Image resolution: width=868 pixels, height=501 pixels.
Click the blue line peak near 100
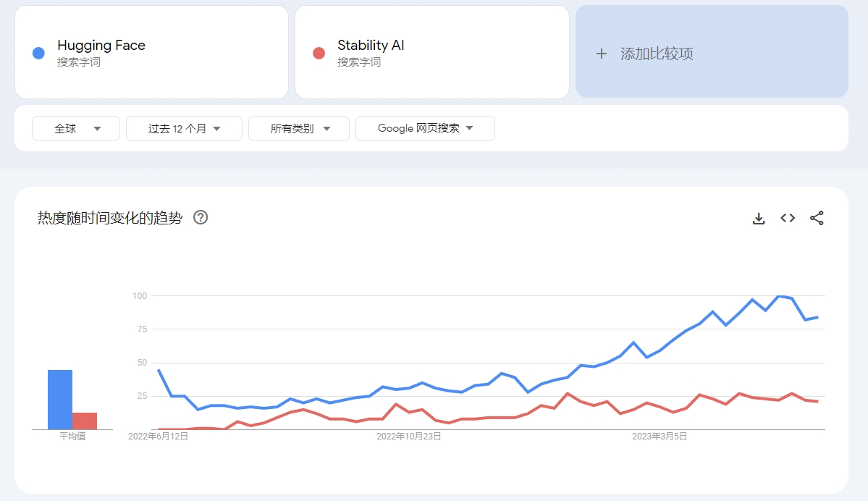(x=780, y=297)
